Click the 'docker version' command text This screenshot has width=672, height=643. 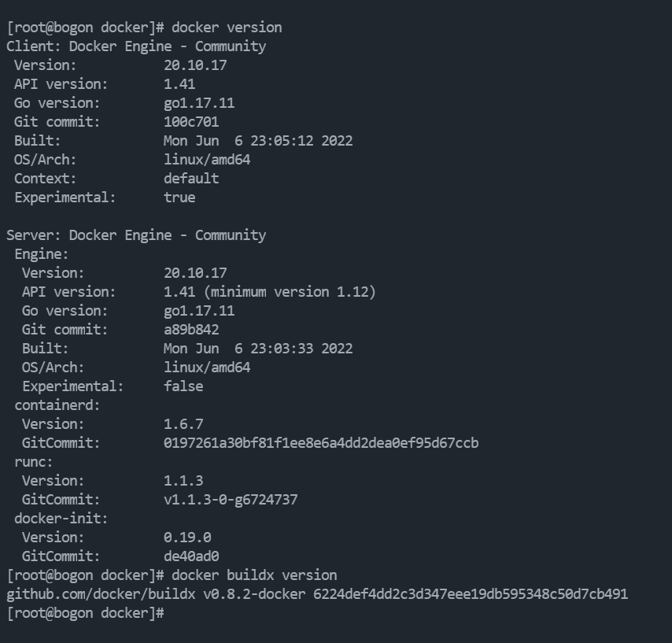(227, 28)
